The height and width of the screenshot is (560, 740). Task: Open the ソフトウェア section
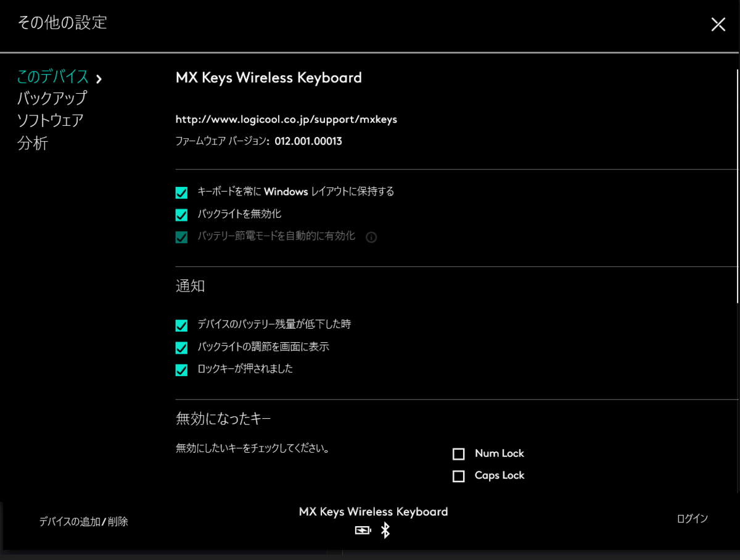tap(50, 120)
